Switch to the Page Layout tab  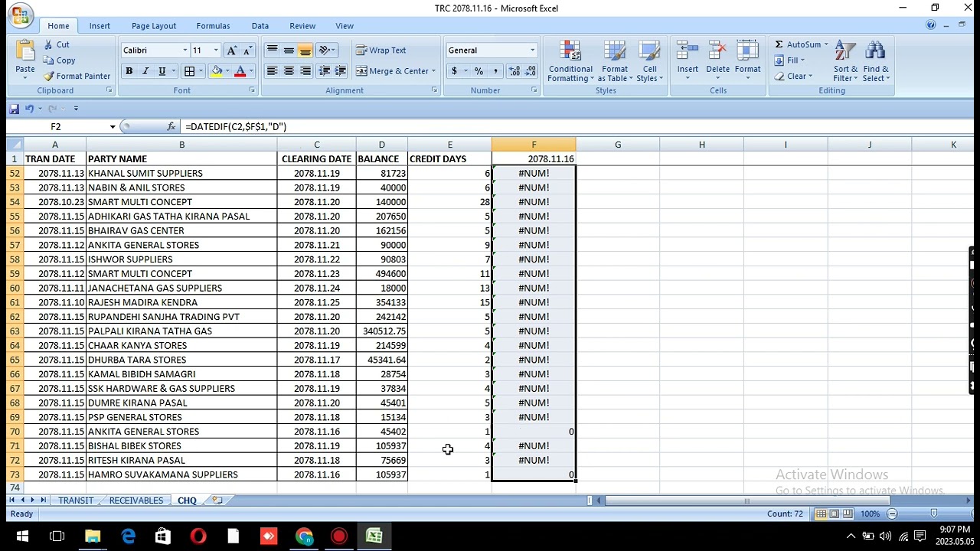coord(153,26)
